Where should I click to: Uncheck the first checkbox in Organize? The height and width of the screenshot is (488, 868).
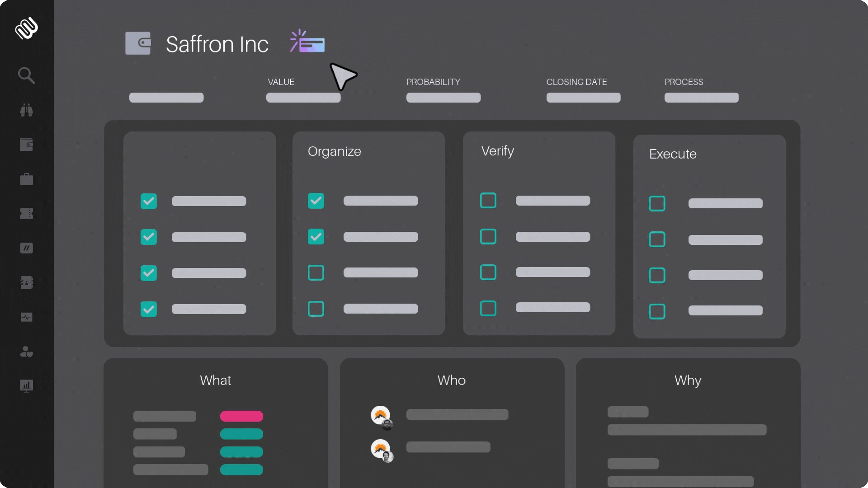(x=316, y=201)
